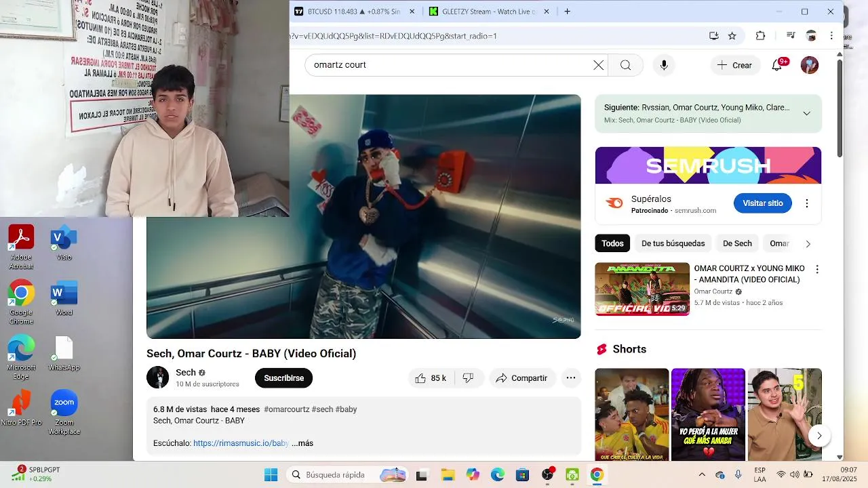Open the YouTube account avatar menu
The width and height of the screenshot is (868, 488).
[x=810, y=65]
